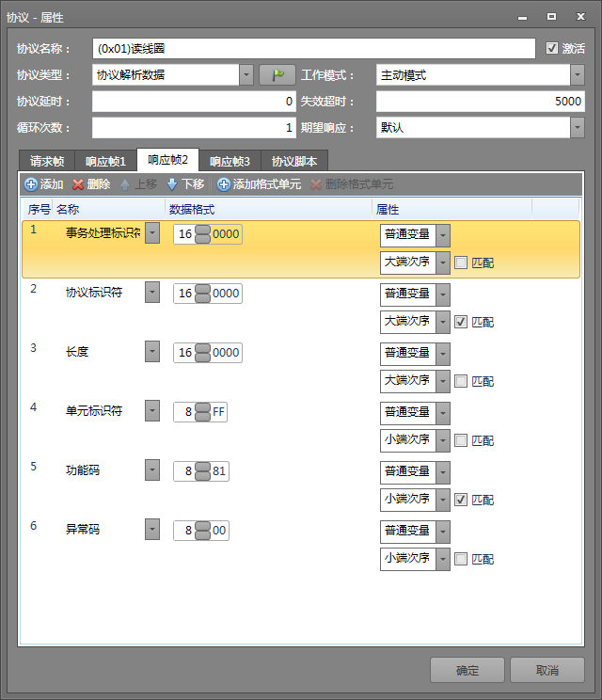The image size is (602, 700).
Task: Open the 期望响应 dropdown
Action: coord(578,128)
